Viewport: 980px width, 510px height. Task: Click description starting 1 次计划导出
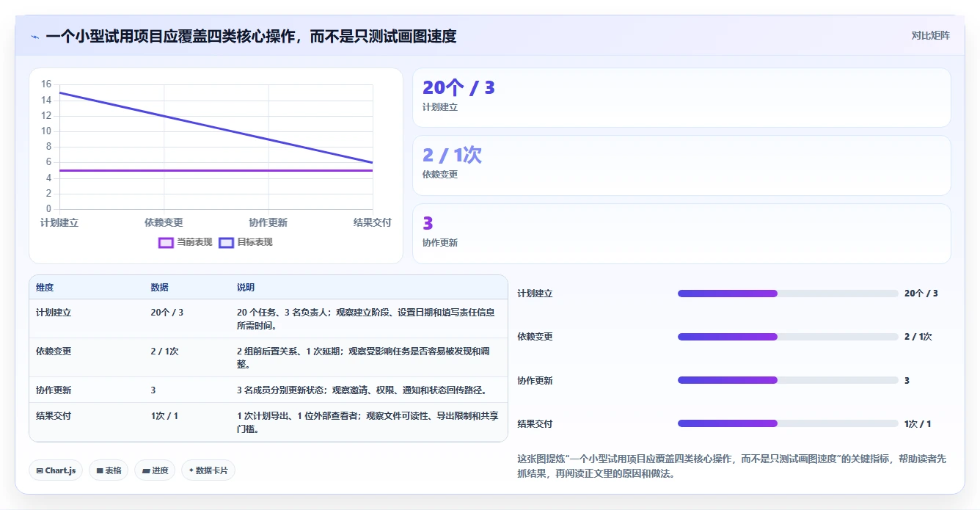coord(367,422)
